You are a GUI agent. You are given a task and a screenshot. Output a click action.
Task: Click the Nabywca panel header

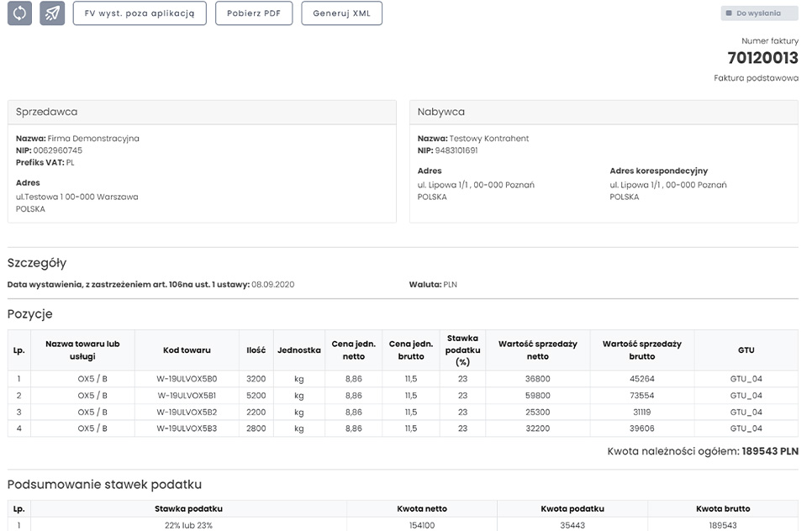pos(603,112)
